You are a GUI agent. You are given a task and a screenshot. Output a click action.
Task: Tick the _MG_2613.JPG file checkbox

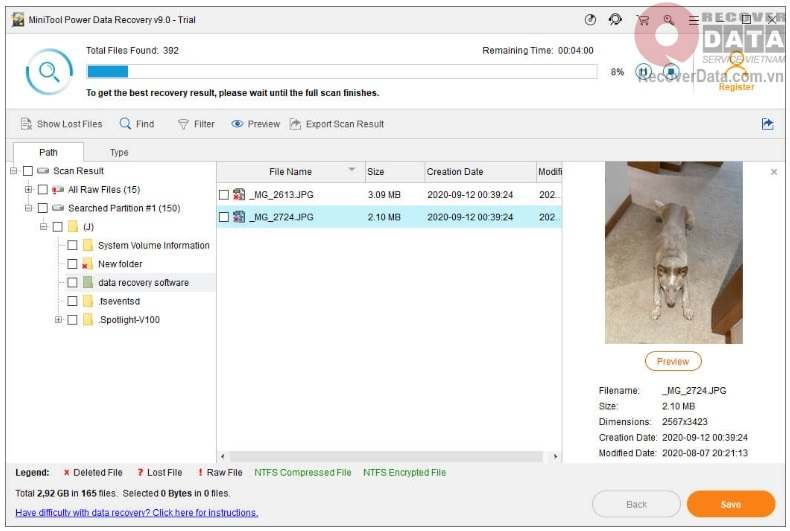tap(224, 195)
